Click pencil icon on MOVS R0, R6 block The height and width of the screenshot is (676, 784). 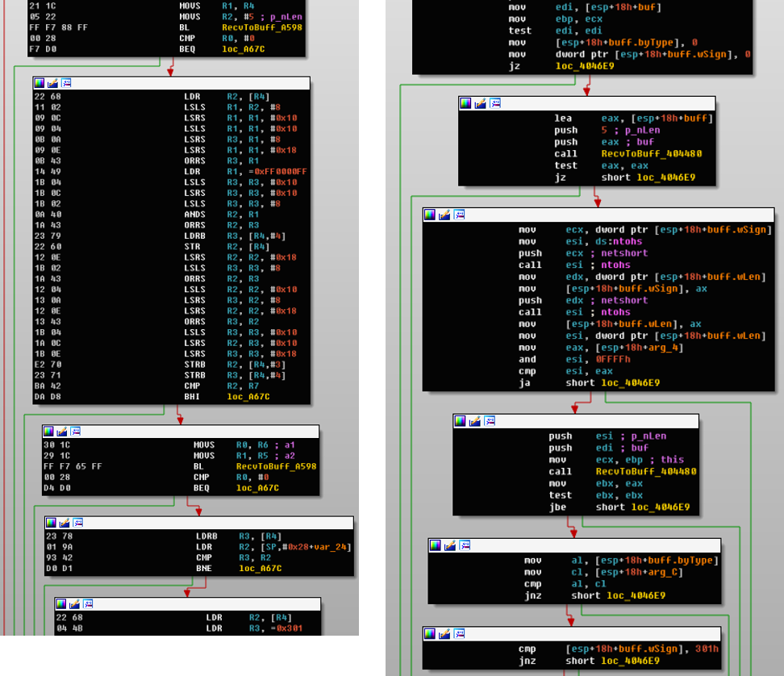[x=63, y=432]
